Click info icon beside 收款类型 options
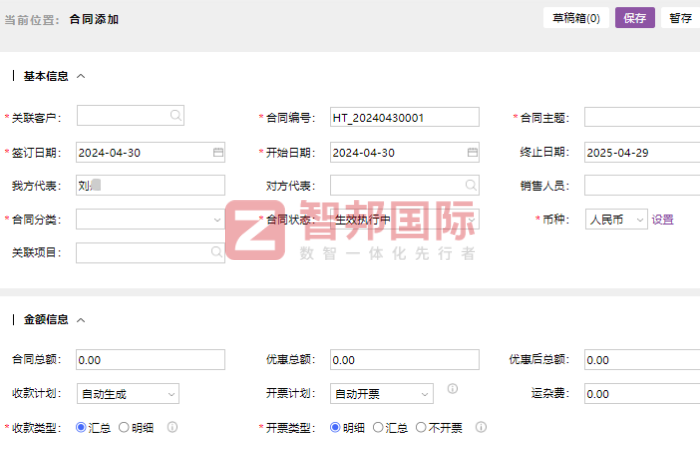Screen dimensions: 700x460 click(173, 427)
